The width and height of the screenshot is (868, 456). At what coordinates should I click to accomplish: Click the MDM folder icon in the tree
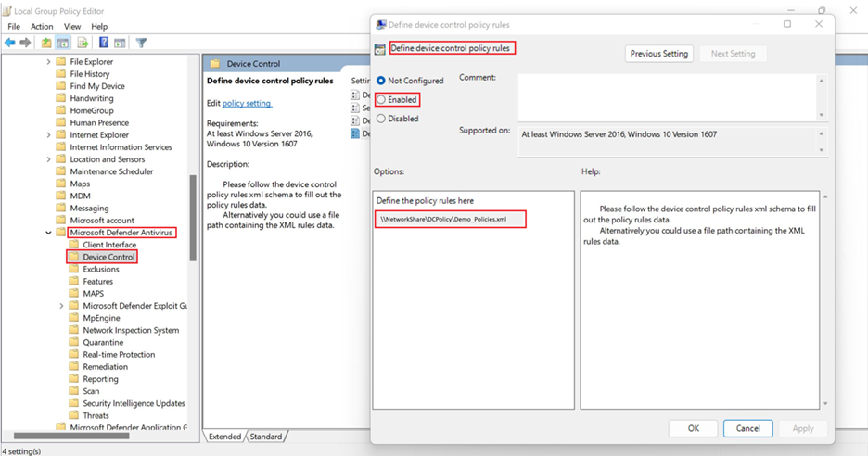(x=61, y=196)
